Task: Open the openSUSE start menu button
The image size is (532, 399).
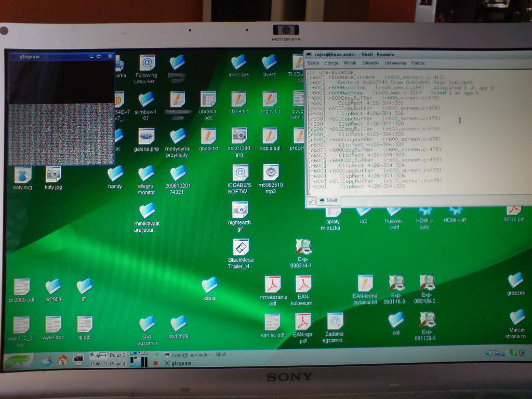Action: click(x=20, y=360)
